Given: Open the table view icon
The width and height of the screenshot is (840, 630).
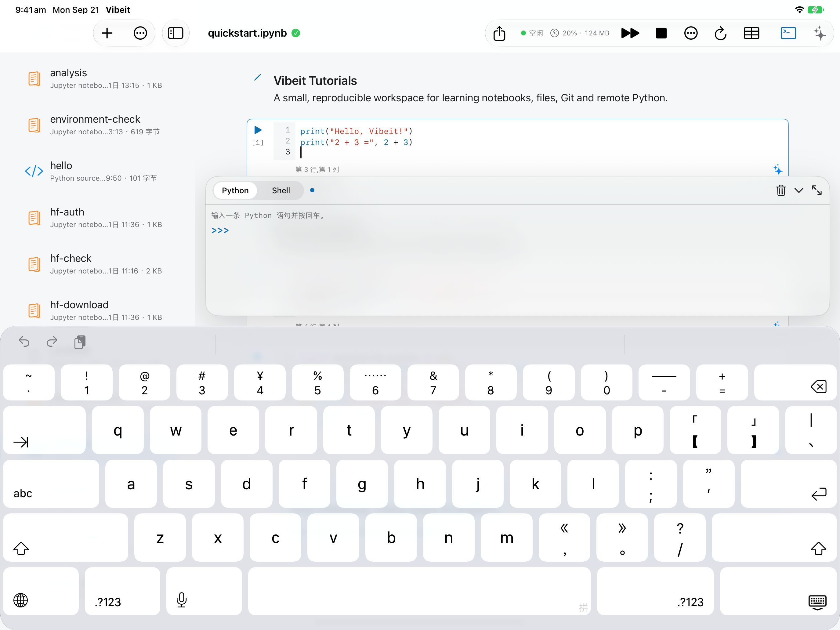Looking at the screenshot, I should (751, 33).
